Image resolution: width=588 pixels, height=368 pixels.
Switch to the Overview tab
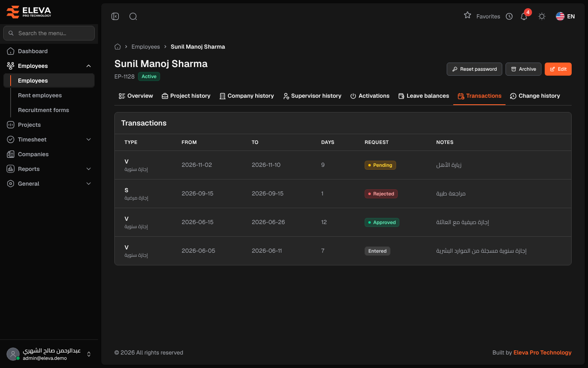tap(136, 96)
